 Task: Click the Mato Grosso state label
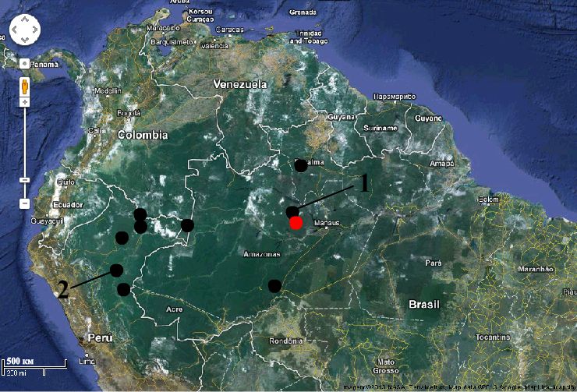[386, 366]
